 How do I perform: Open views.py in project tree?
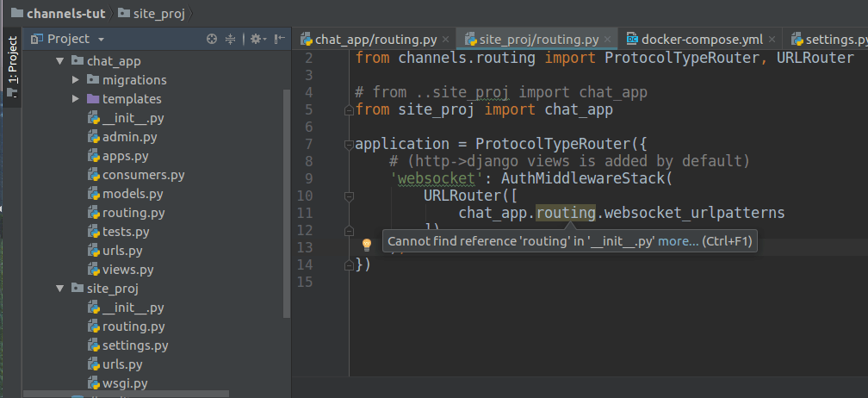click(x=127, y=270)
